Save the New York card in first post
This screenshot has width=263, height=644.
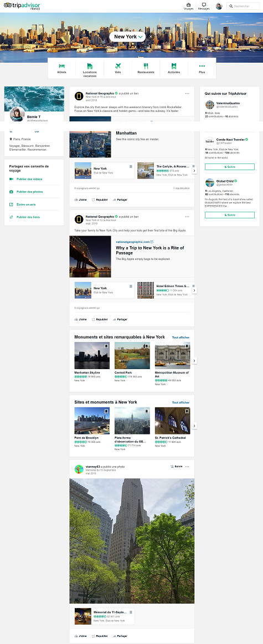tap(131, 166)
